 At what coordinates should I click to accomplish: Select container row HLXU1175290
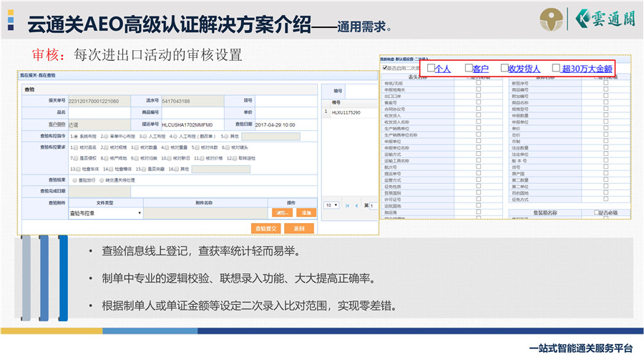[350, 112]
